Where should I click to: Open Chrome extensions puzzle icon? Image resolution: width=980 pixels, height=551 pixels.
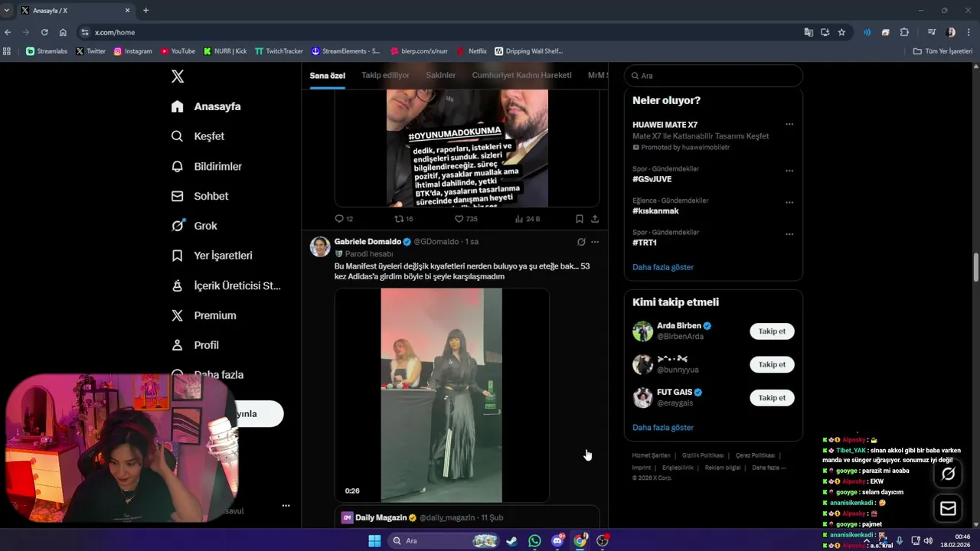(x=904, y=32)
